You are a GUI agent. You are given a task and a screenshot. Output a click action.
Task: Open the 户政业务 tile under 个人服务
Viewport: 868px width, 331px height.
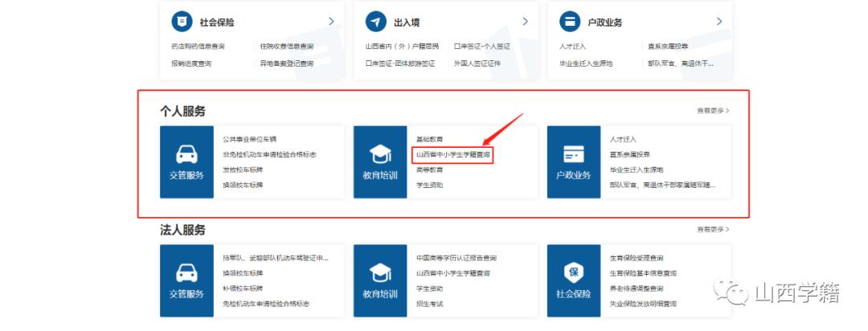[574, 161]
